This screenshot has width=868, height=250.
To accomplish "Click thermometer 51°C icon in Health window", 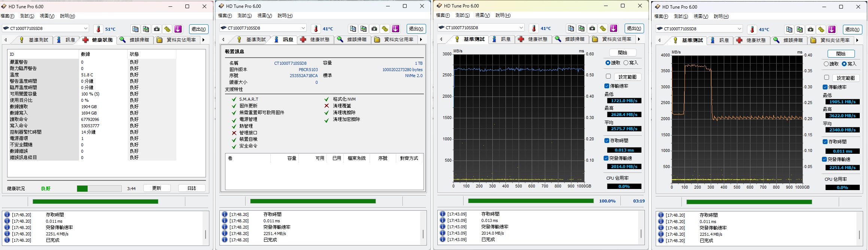I will 98,29.
